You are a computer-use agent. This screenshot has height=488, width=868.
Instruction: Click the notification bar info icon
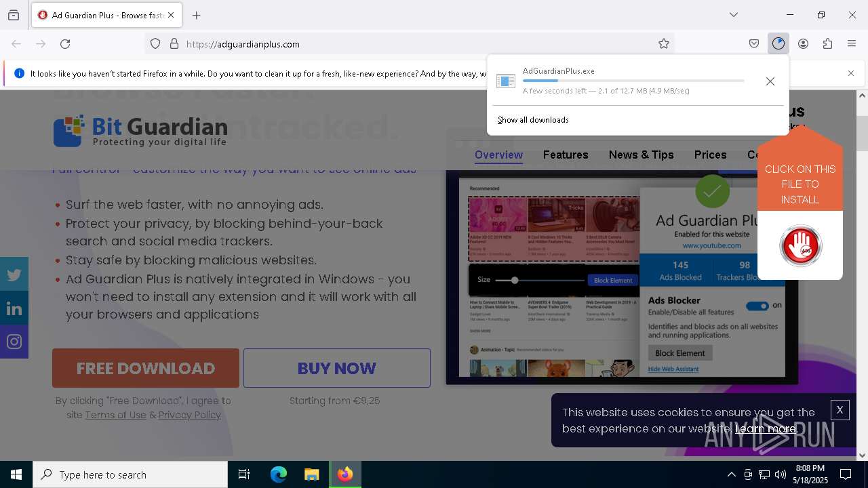pos(20,73)
